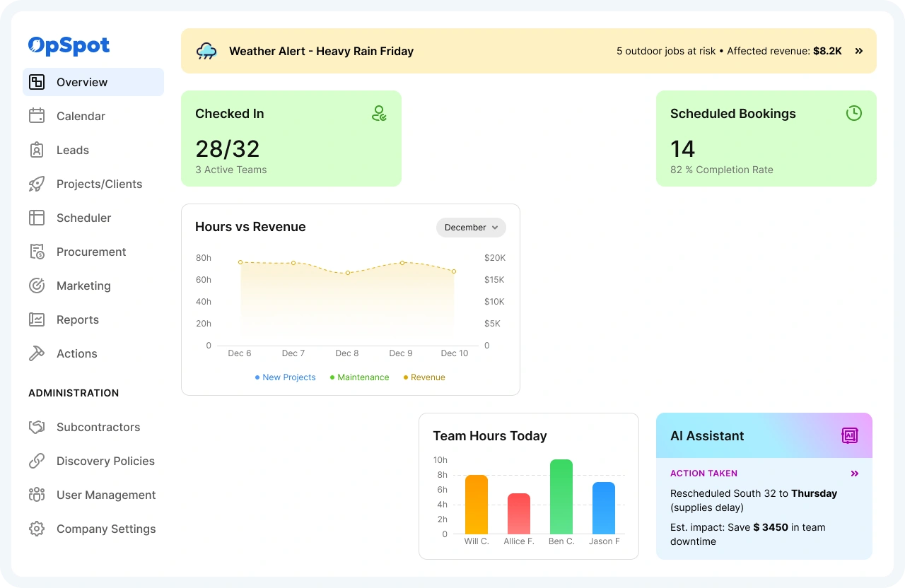Open User Management
905x588 pixels.
[106, 495]
